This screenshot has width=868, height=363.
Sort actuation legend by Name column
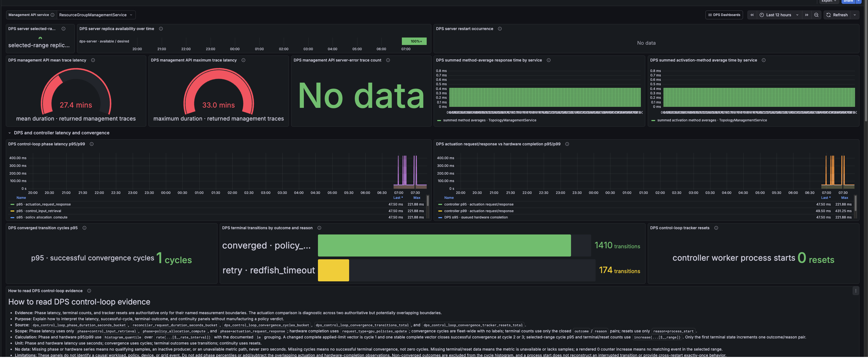(449, 198)
